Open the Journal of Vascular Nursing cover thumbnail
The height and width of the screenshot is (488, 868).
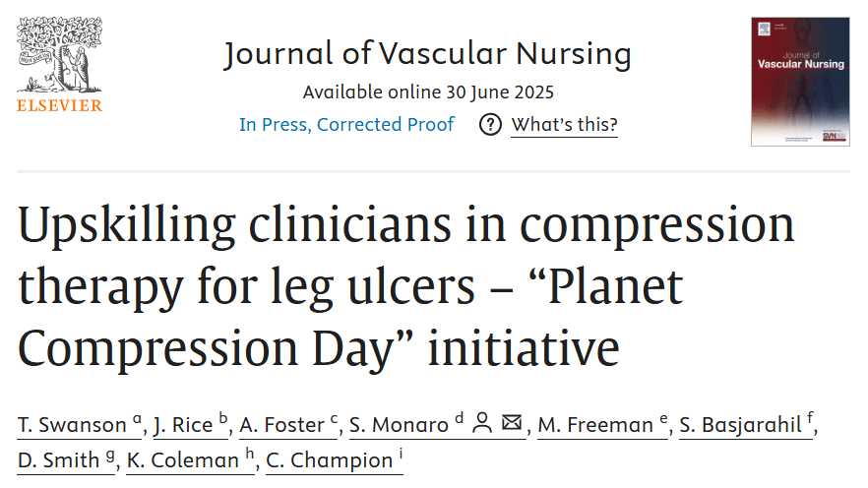coord(800,82)
